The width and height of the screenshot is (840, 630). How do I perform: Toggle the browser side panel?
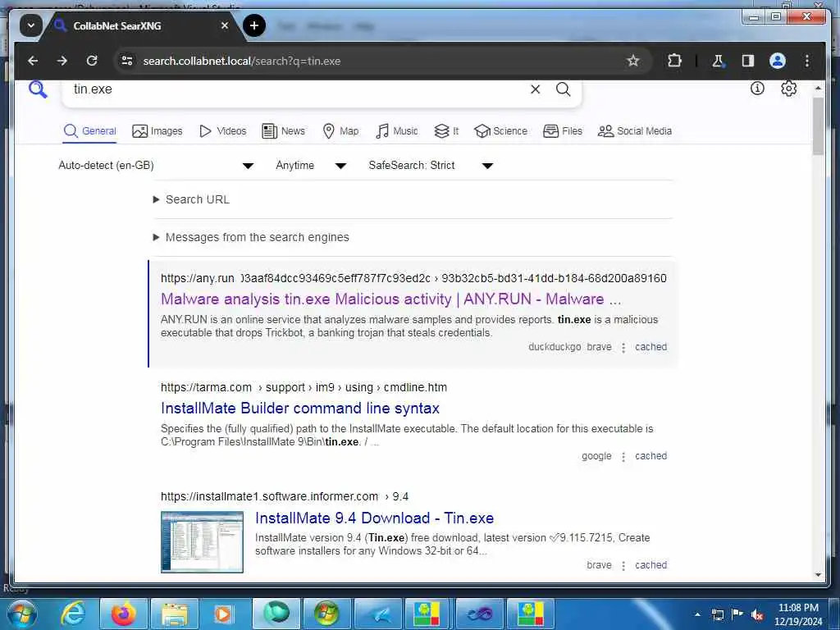(748, 61)
